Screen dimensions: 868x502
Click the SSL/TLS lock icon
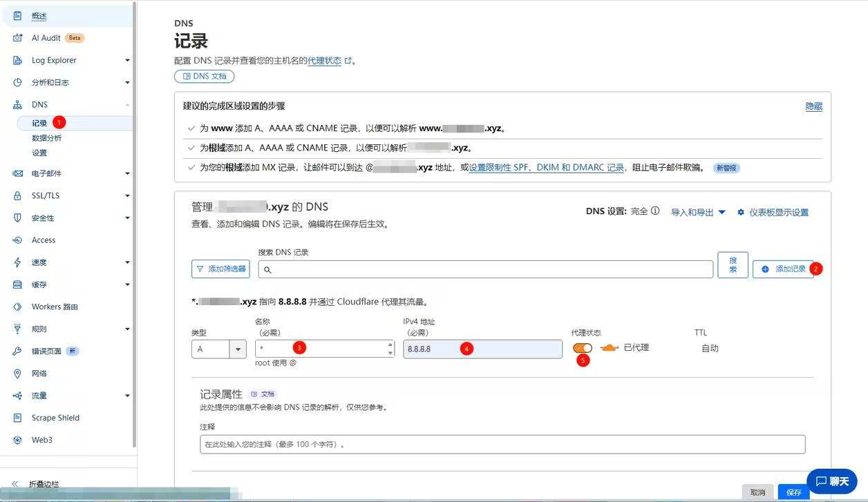18,196
